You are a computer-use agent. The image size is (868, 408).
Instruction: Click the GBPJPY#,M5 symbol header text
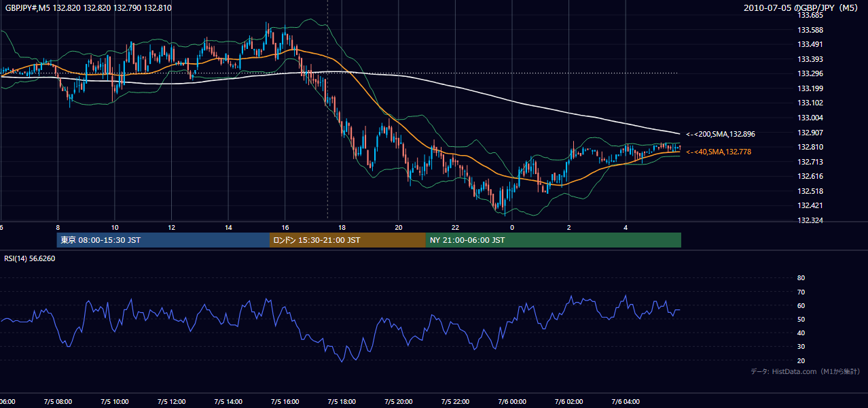[x=88, y=8]
